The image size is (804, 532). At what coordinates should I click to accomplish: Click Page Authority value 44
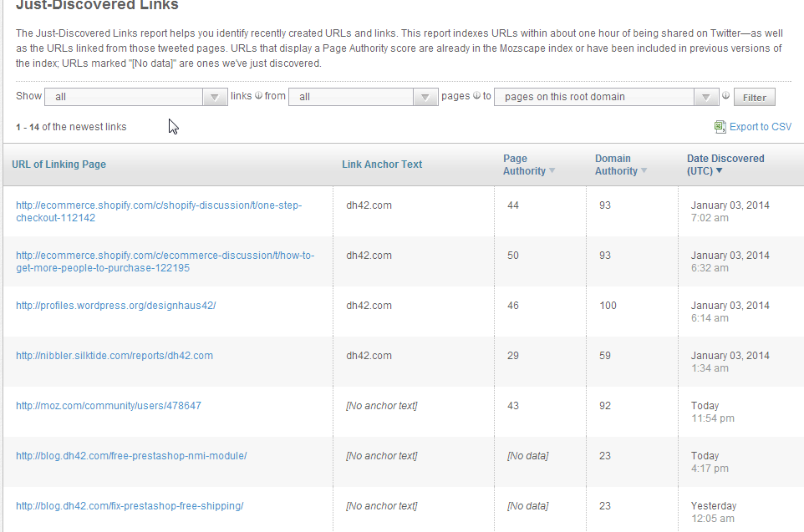(513, 205)
